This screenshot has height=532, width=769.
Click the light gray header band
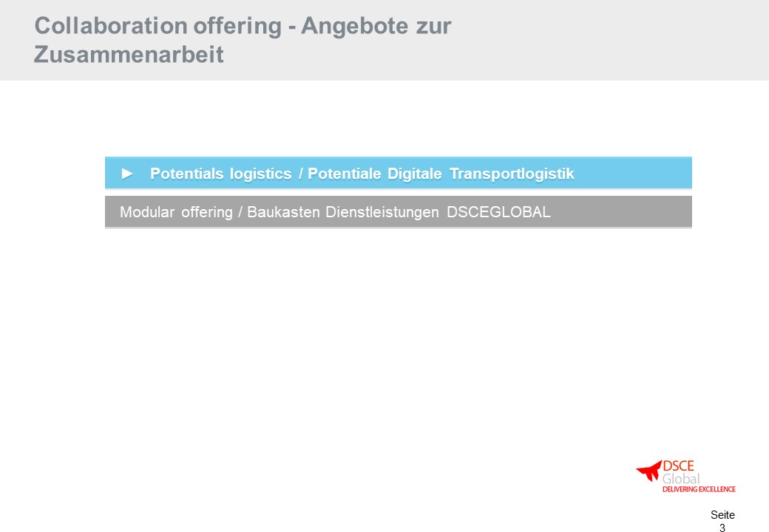point(384,40)
